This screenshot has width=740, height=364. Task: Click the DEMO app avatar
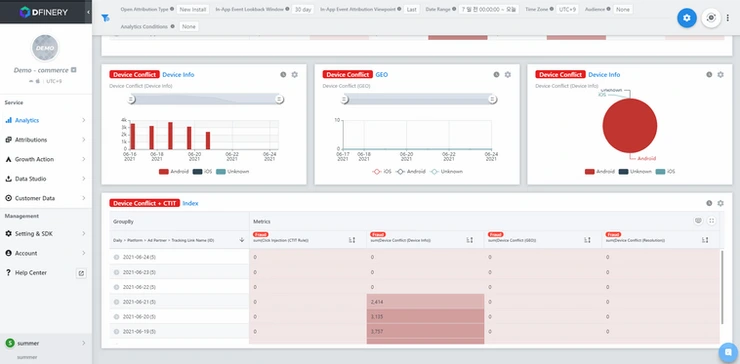[x=45, y=48]
